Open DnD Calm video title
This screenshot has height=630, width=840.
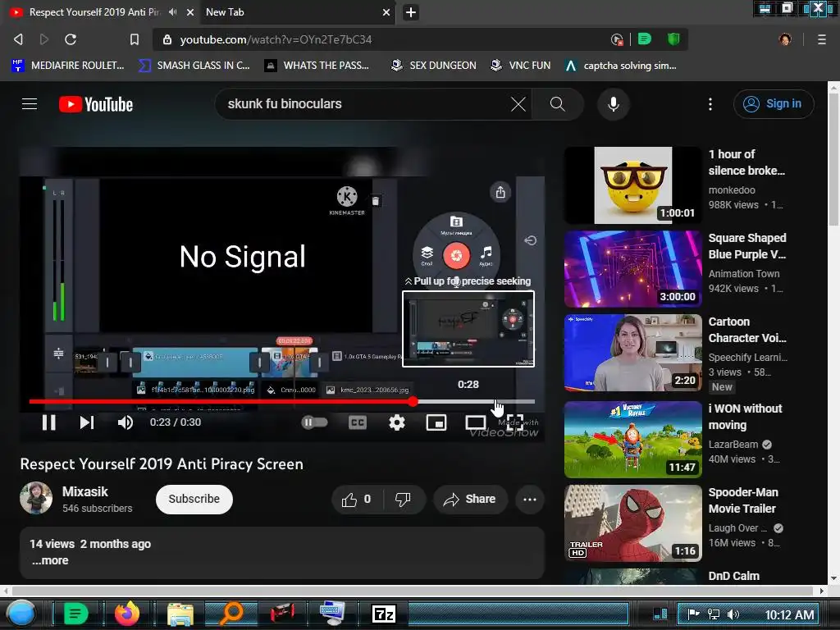(733, 576)
